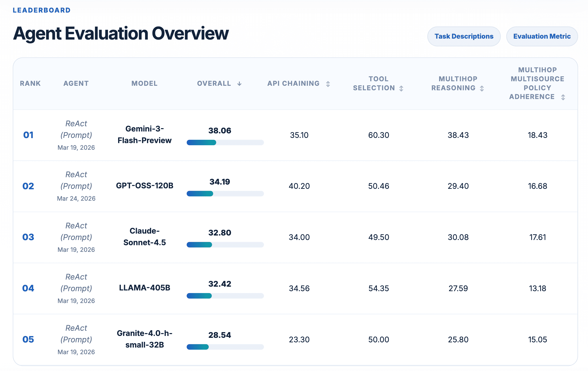The width and height of the screenshot is (588, 371).
Task: Click the overall score 34.19
Action: pyautogui.click(x=220, y=182)
